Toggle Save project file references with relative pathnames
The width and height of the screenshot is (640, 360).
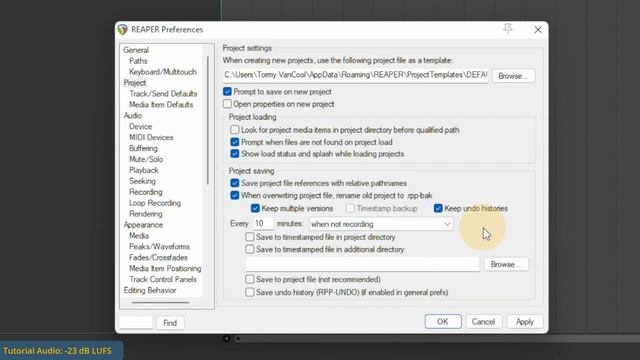235,183
